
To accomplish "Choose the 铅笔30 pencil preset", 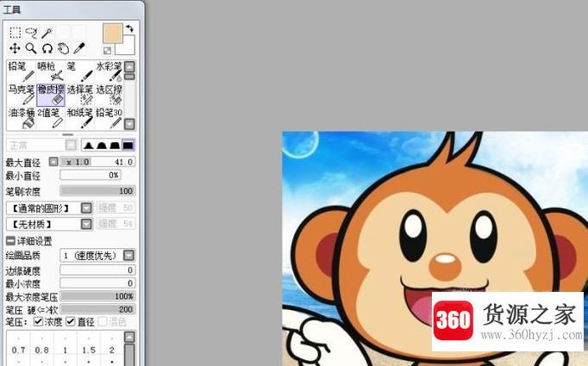I will 109,118.
